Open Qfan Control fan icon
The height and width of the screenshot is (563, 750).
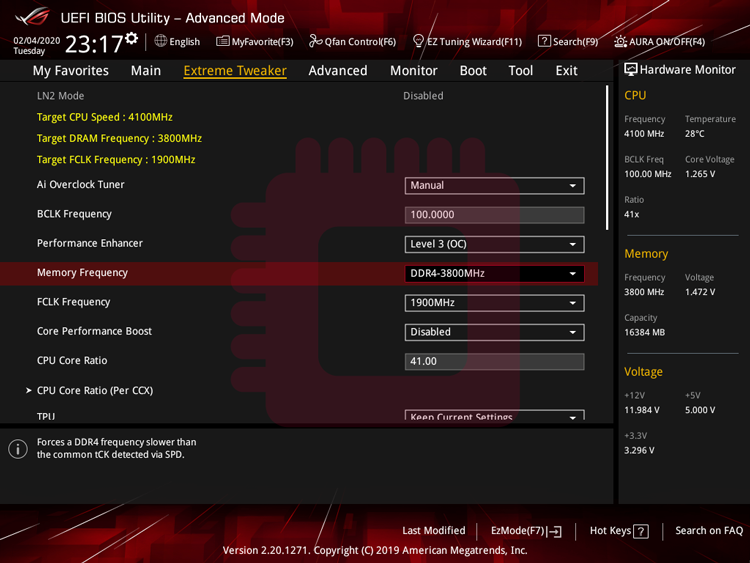point(315,41)
